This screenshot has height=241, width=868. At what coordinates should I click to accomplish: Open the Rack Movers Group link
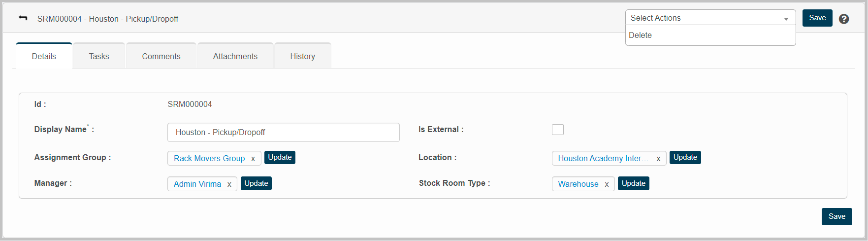point(209,158)
